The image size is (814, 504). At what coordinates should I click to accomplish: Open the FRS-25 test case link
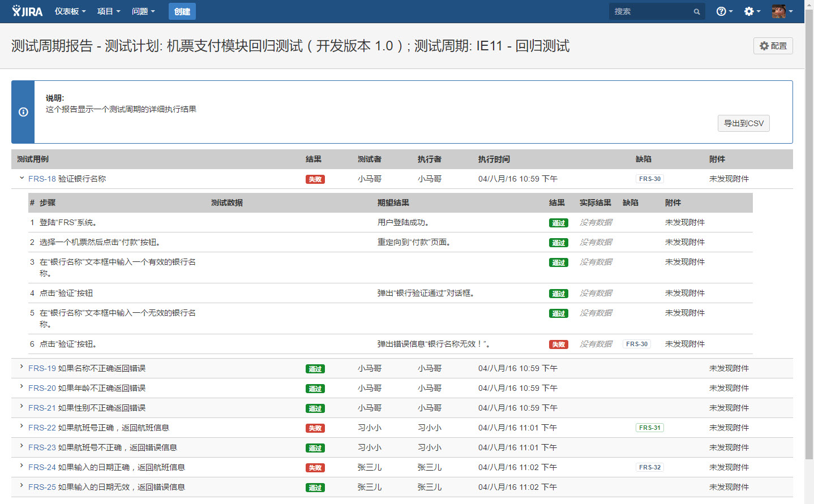pyautogui.click(x=106, y=487)
